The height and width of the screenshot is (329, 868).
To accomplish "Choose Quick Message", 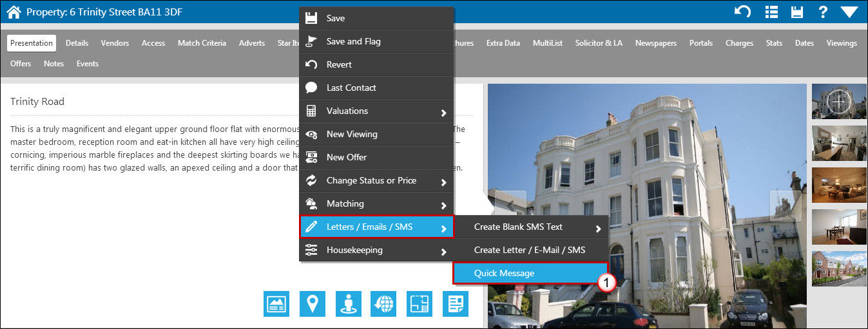I will click(531, 273).
